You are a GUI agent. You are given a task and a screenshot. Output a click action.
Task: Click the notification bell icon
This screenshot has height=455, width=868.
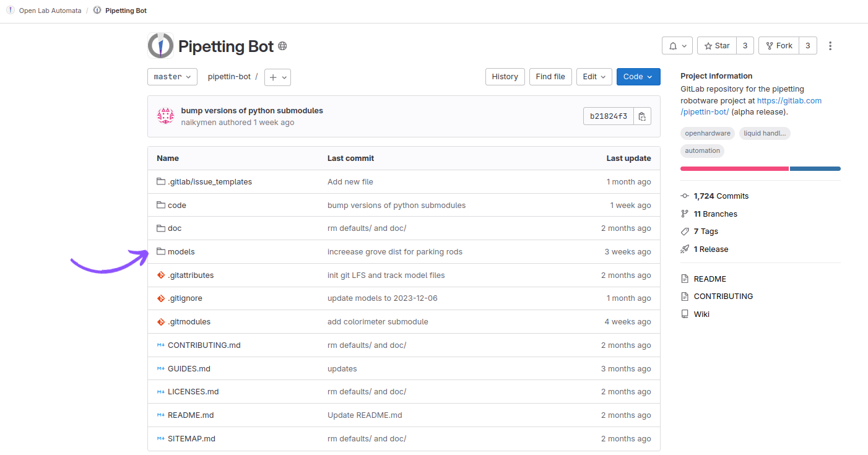pos(673,46)
